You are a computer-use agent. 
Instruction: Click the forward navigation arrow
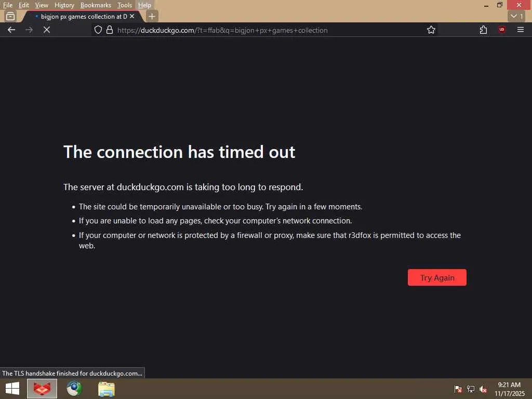(x=29, y=30)
